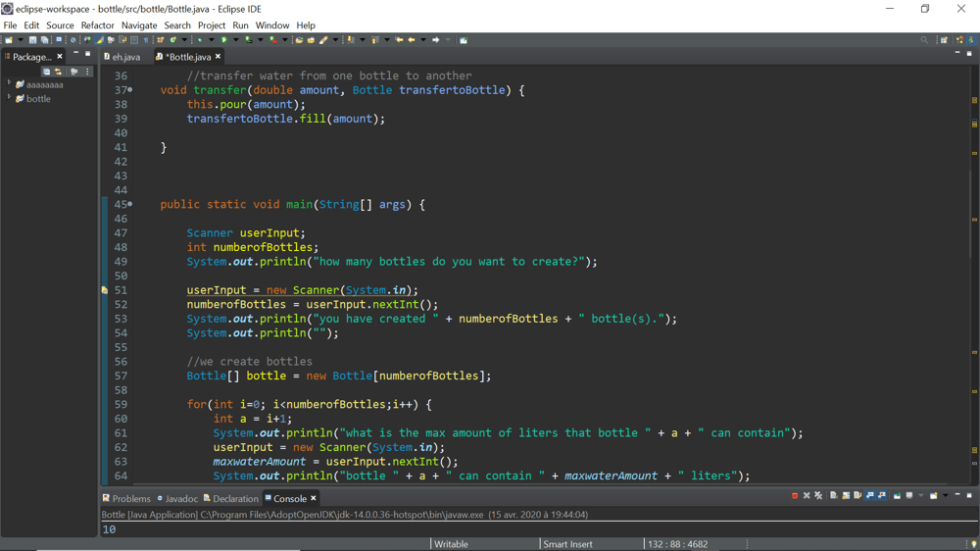Image resolution: width=980 pixels, height=551 pixels.
Task: Terminate the running program red square
Action: coord(795,495)
